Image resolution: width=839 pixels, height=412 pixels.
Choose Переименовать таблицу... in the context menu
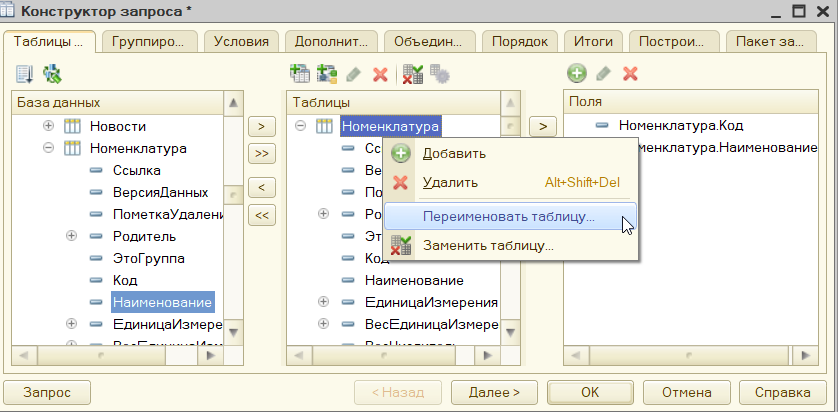510,216
